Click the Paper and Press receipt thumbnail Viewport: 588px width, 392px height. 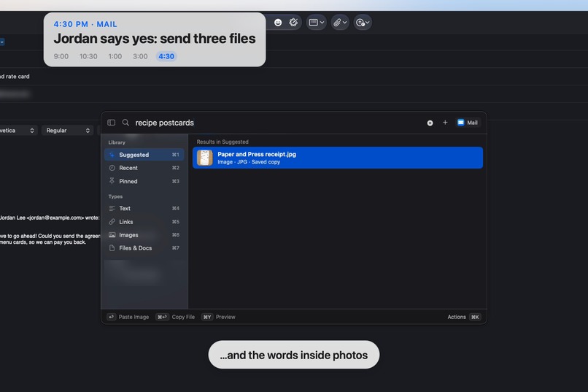205,158
